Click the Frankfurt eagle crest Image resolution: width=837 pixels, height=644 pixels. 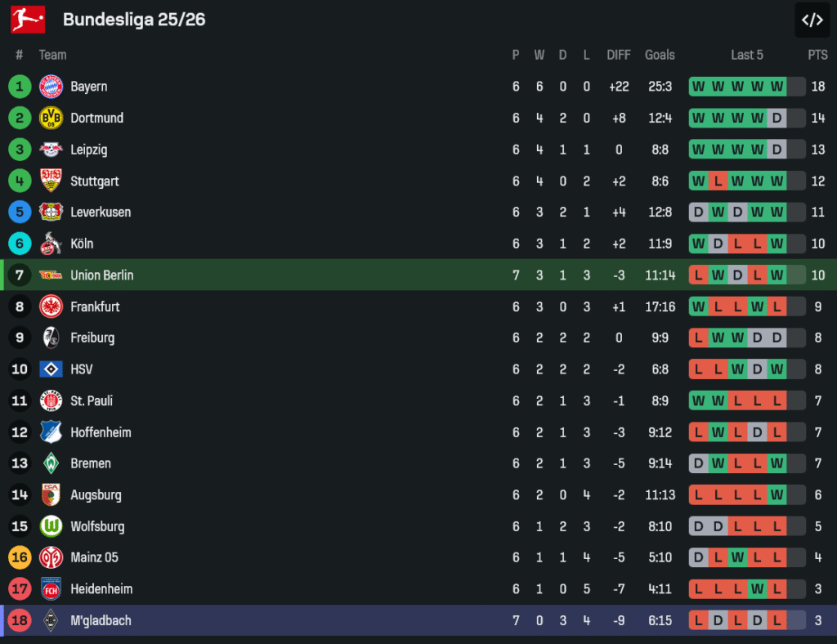(x=51, y=306)
